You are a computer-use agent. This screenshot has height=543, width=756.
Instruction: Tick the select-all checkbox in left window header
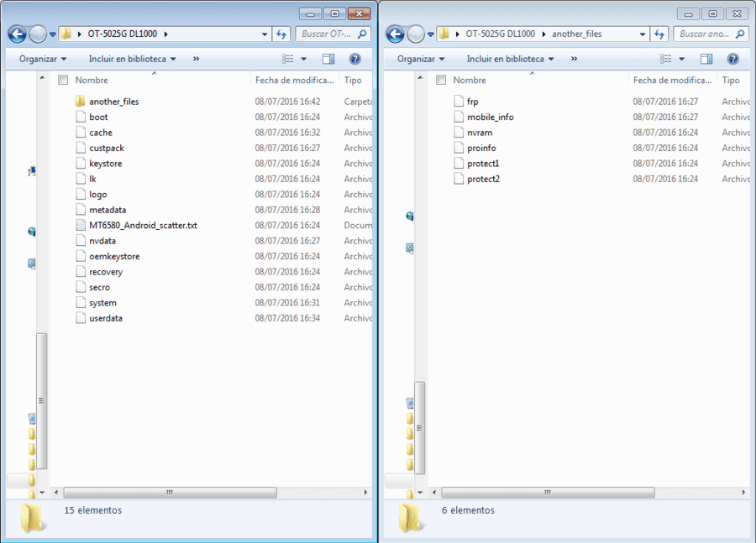click(63, 80)
